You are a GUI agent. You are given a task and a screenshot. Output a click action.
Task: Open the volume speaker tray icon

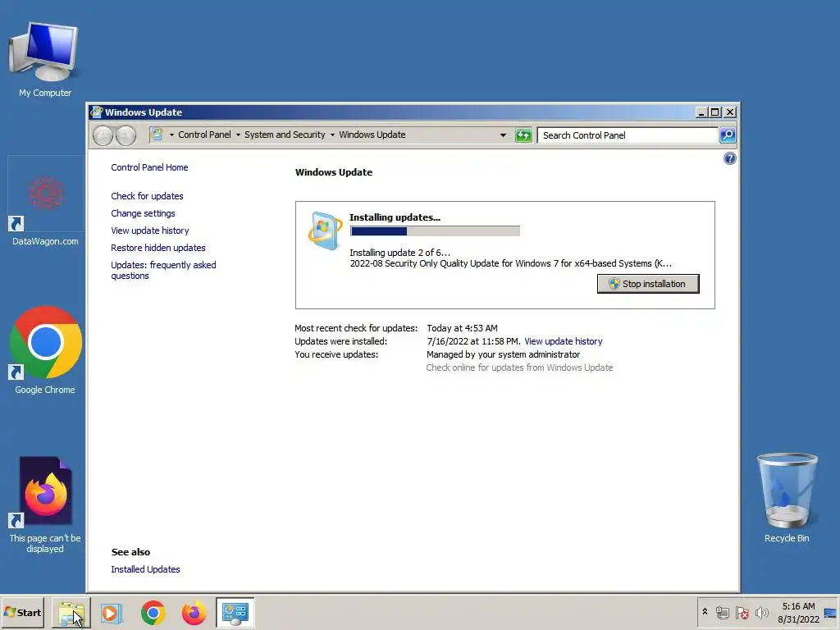coord(761,613)
